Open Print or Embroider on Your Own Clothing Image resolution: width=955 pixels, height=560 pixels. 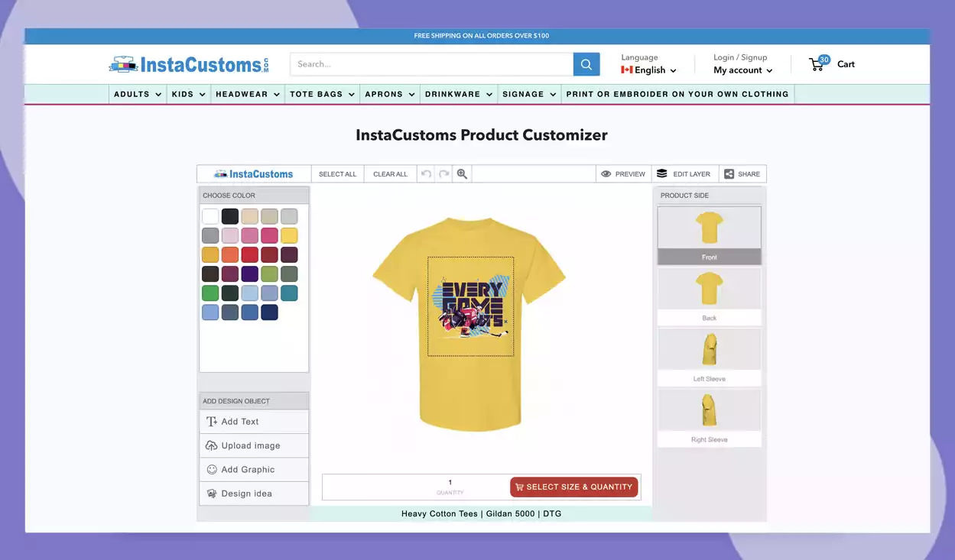677,94
